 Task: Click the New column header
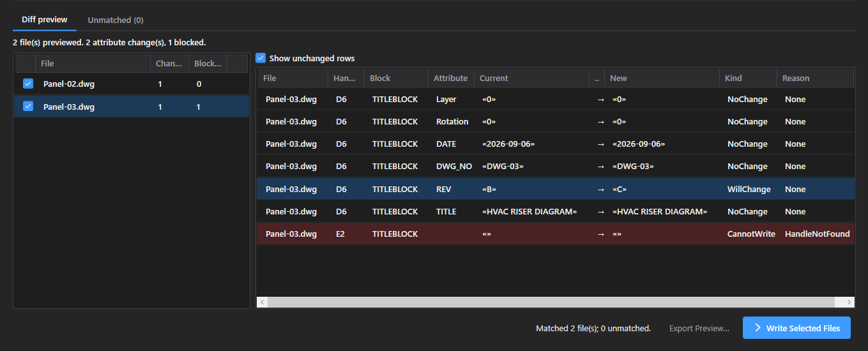(662, 78)
